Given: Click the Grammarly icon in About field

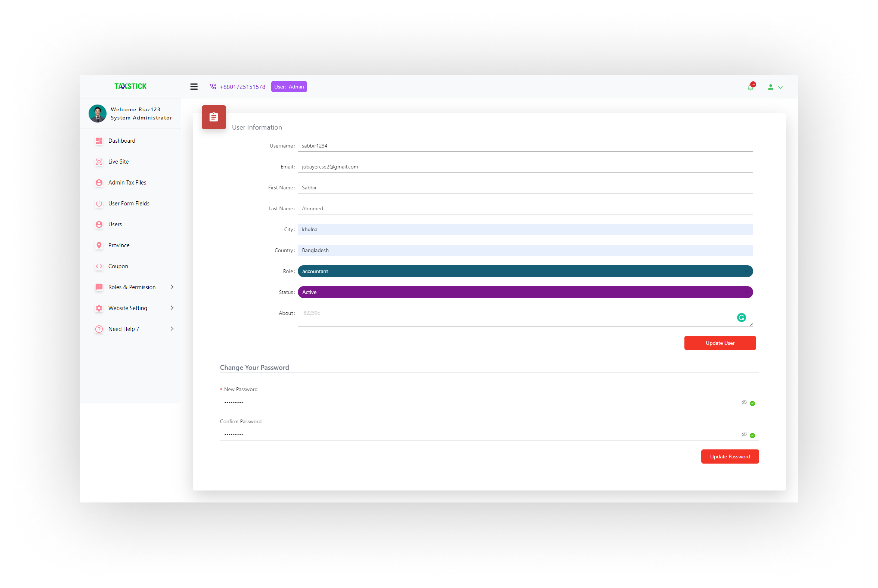Looking at the screenshot, I should click(741, 318).
